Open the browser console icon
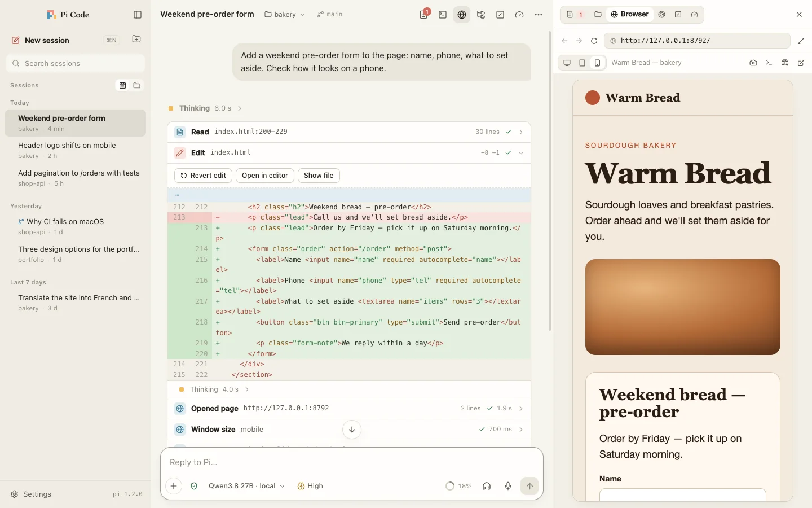 (x=769, y=63)
